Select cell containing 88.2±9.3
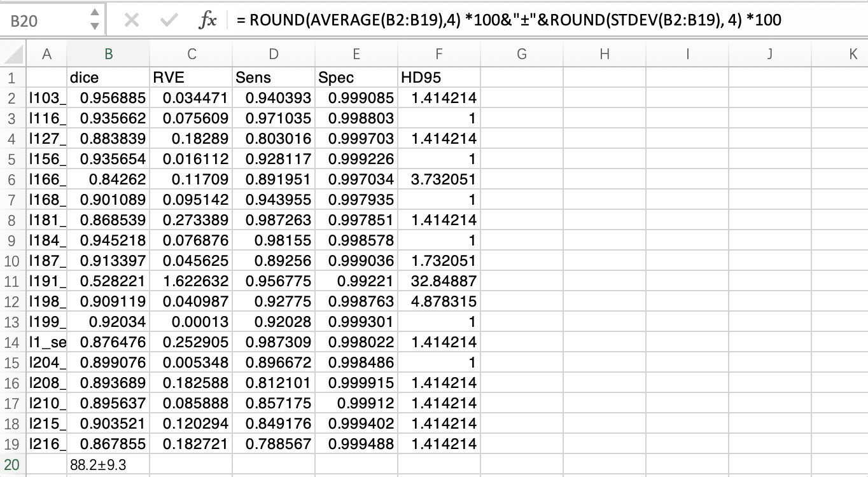 [108, 464]
